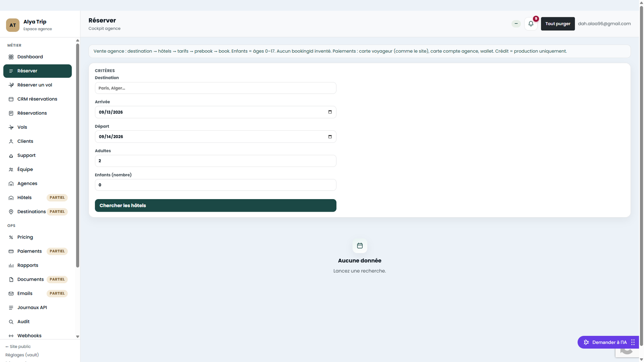Open the Équipe page
644x362 pixels.
pyautogui.click(x=37, y=169)
